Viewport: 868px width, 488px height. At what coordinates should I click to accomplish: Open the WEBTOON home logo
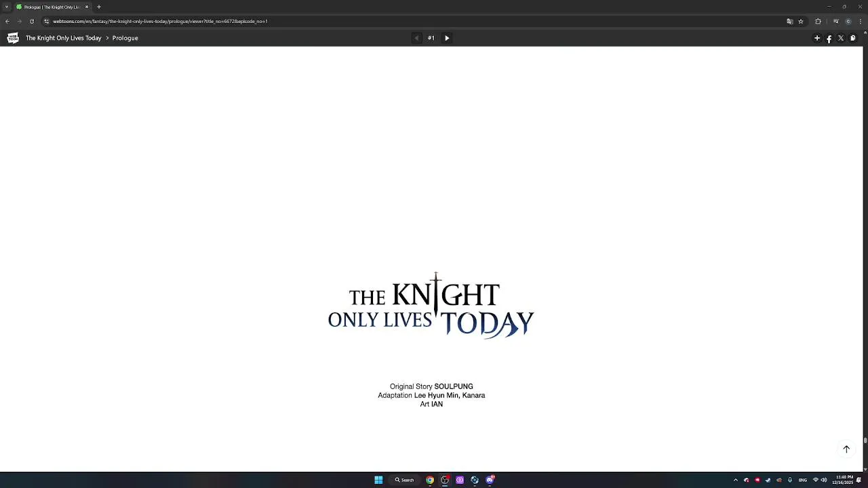click(13, 38)
